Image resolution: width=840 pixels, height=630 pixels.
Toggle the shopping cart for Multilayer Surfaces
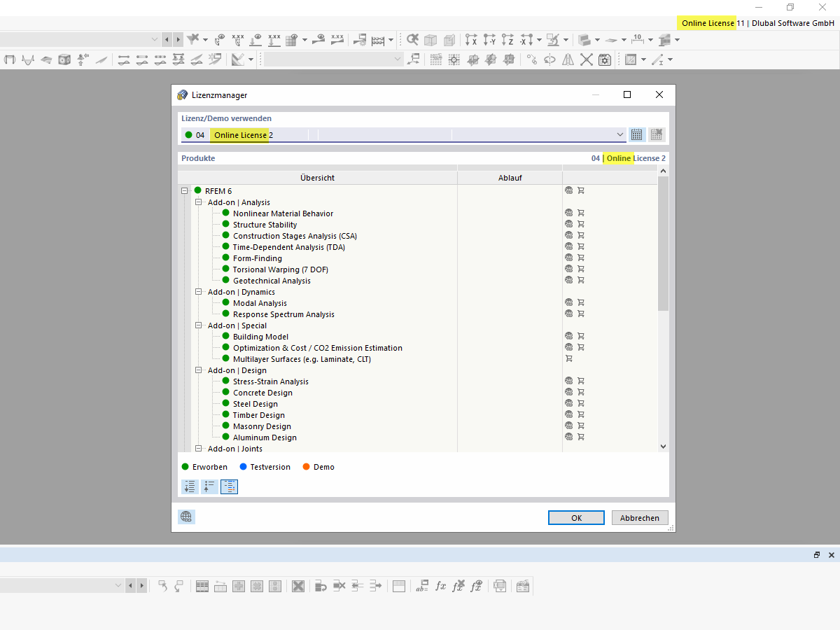569,358
